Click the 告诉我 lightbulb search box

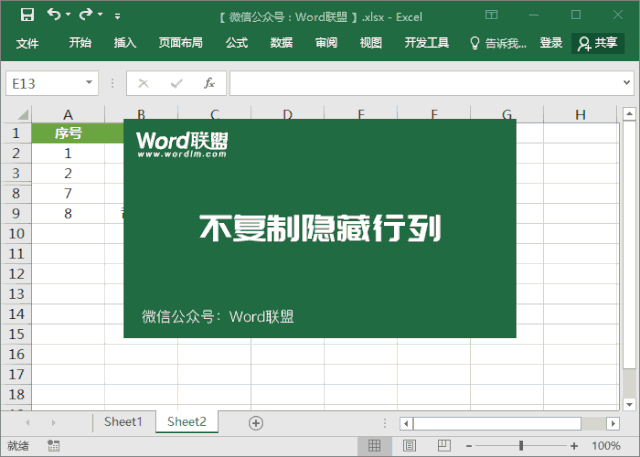point(498,43)
